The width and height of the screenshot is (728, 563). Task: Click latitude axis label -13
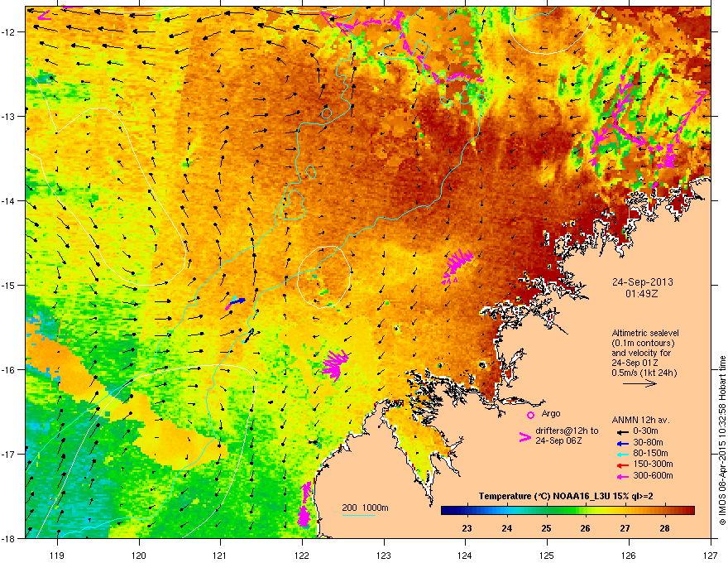(x=9, y=116)
